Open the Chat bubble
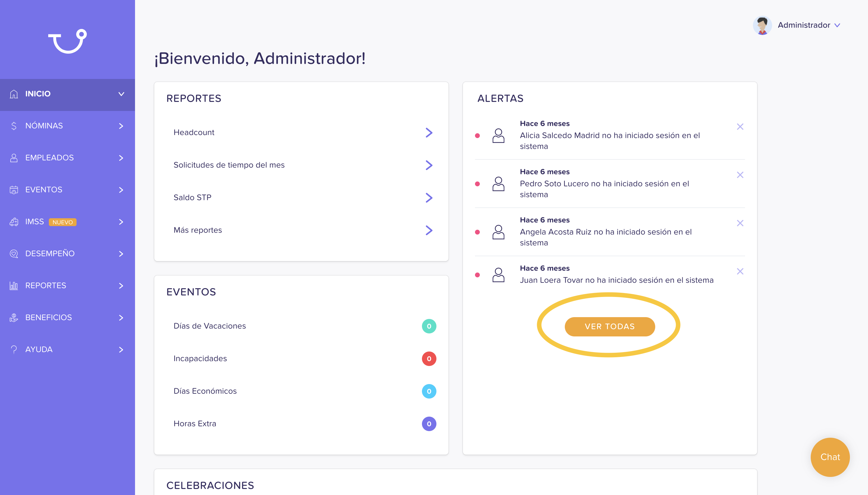This screenshot has height=495, width=868. [x=830, y=457]
